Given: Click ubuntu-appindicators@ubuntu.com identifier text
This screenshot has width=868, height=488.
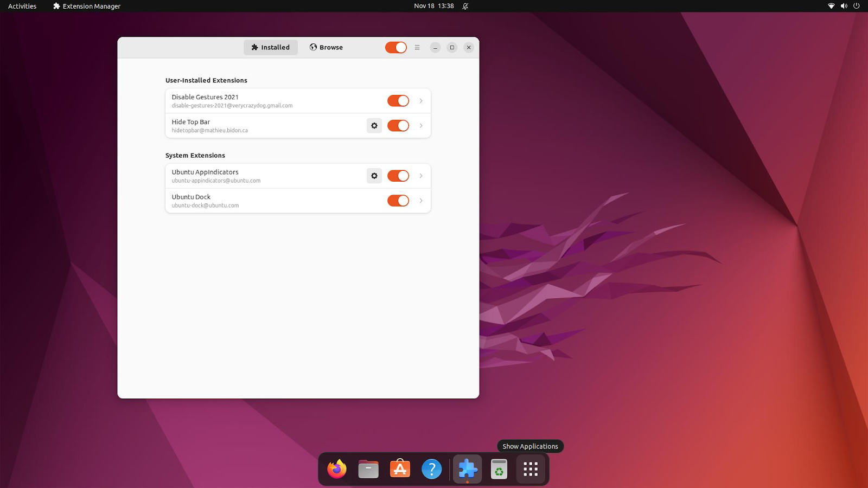Looking at the screenshot, I should 216,181.
